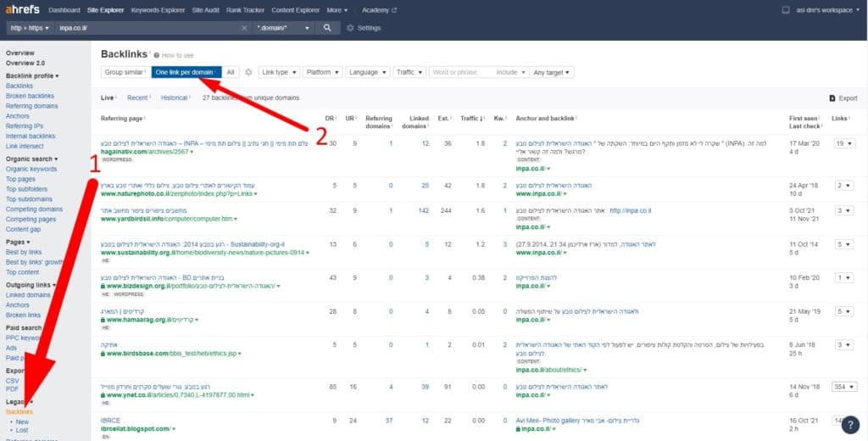Click the filter gear icon next to All
The height and width of the screenshot is (441, 868).
248,72
